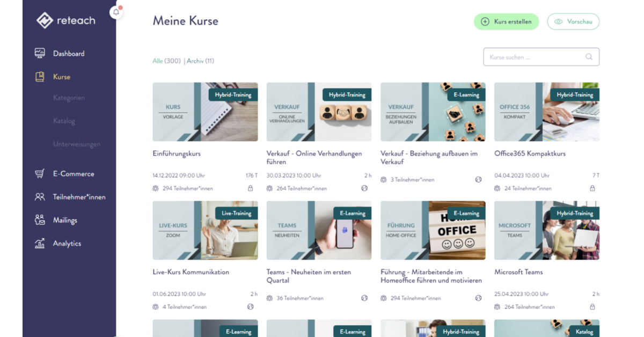
Task: Click participants icon beside 24 Teilnehmer*innen
Action: [x=497, y=188]
